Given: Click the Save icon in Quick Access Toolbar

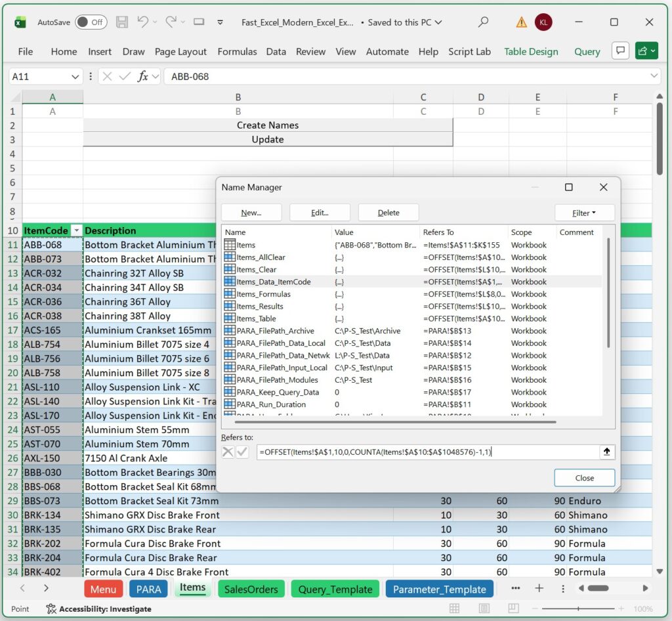Looking at the screenshot, I should tap(122, 22).
